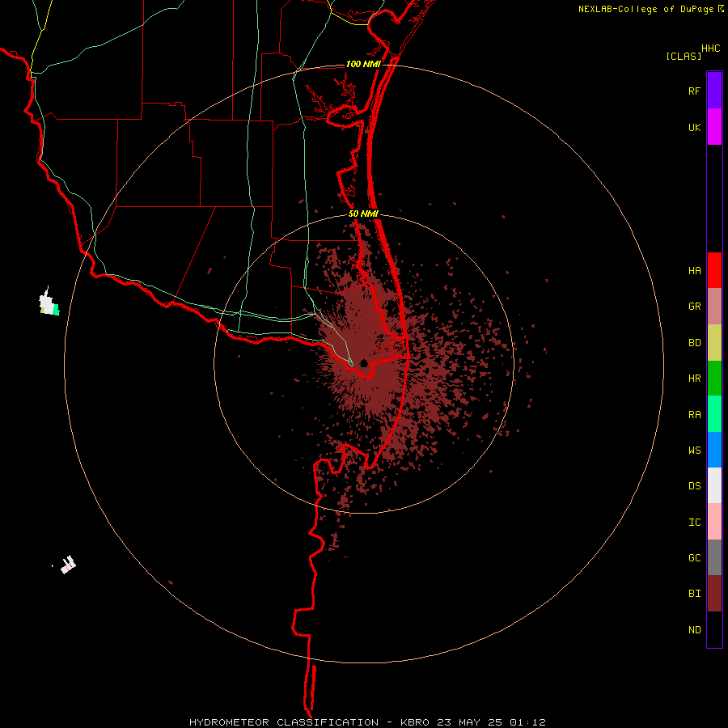Click the BI legend label
Screen dimensions: 728x728
694,594
